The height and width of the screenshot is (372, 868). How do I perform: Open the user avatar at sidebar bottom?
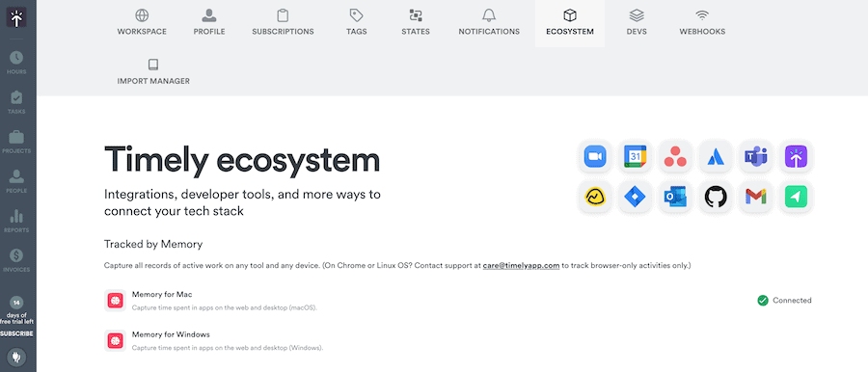(16, 357)
